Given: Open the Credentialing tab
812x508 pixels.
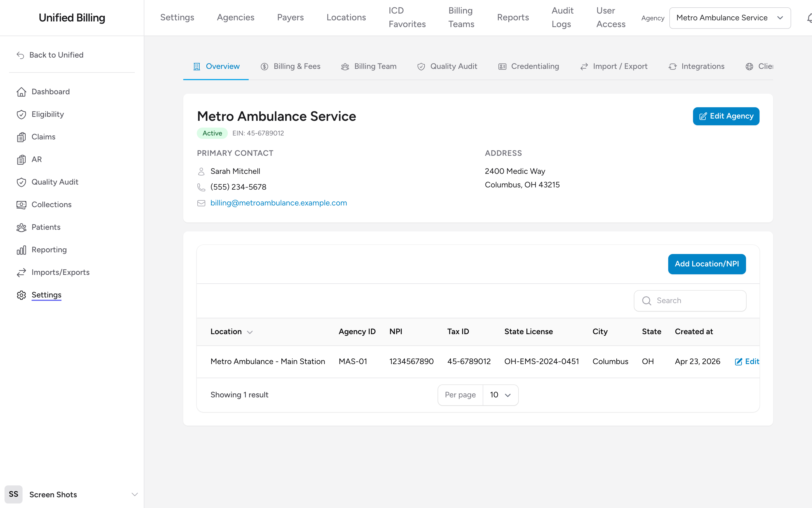Looking at the screenshot, I should [x=528, y=67].
